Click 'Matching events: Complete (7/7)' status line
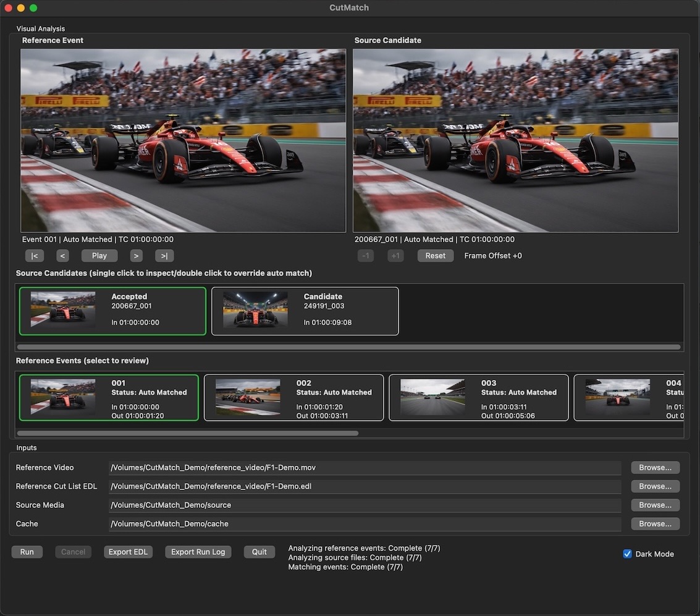Image resolution: width=700 pixels, height=616 pixels. click(x=345, y=567)
